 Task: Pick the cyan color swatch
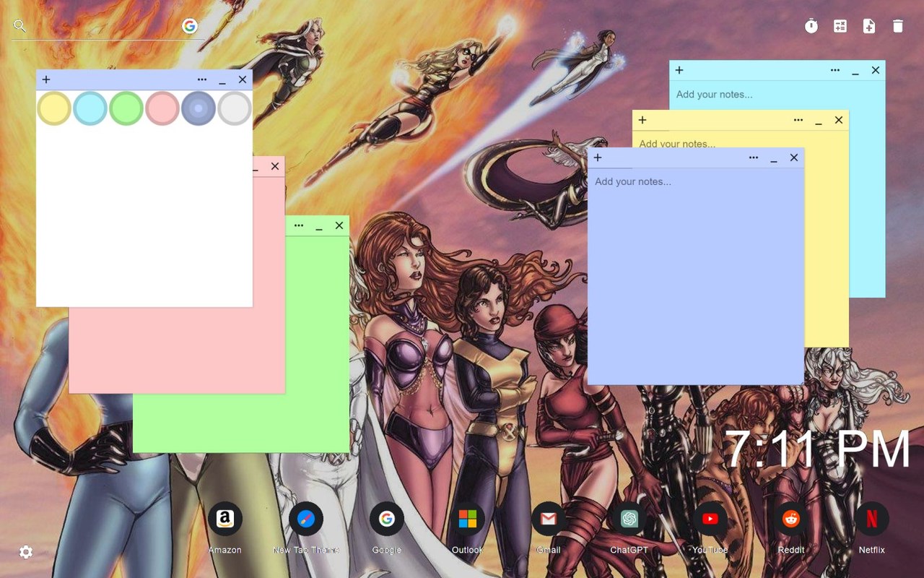tap(90, 108)
